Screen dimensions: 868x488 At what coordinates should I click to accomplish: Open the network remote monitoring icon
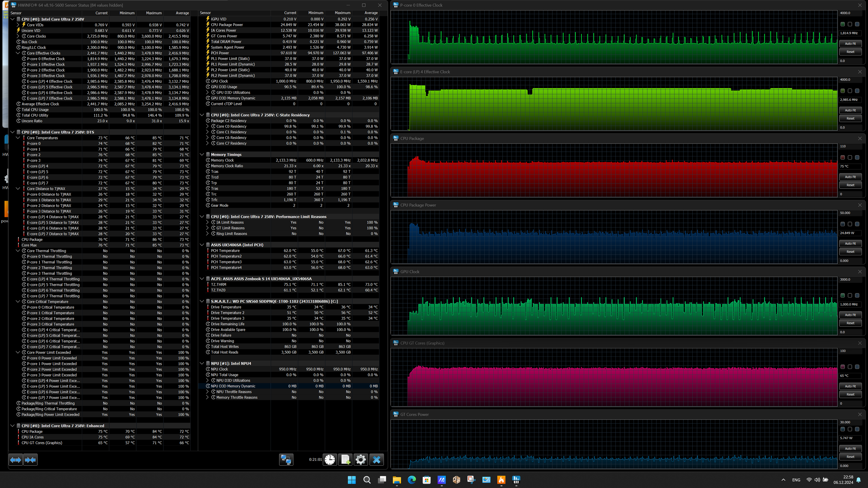tap(286, 460)
